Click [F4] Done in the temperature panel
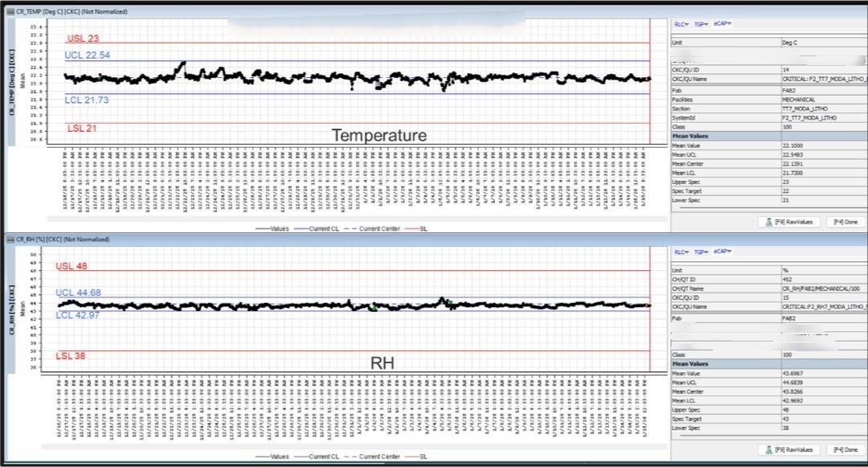This screenshot has width=868, height=467. coord(845,222)
